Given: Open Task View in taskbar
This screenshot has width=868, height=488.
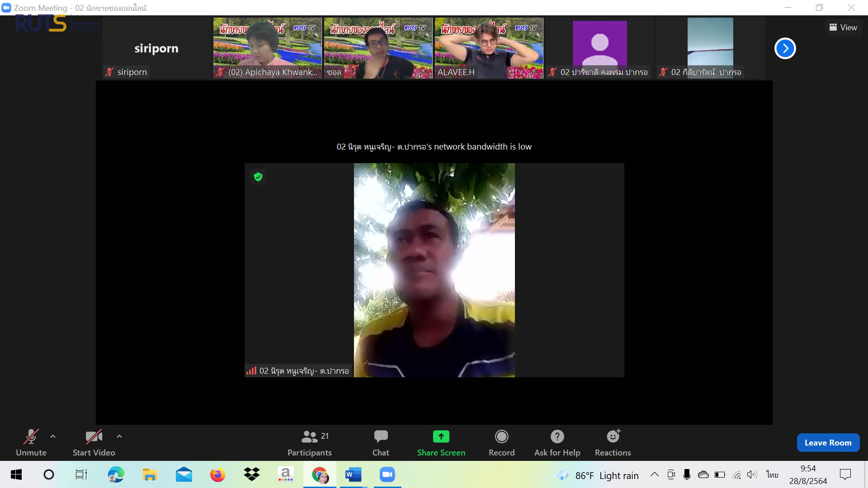Looking at the screenshot, I should [x=81, y=474].
